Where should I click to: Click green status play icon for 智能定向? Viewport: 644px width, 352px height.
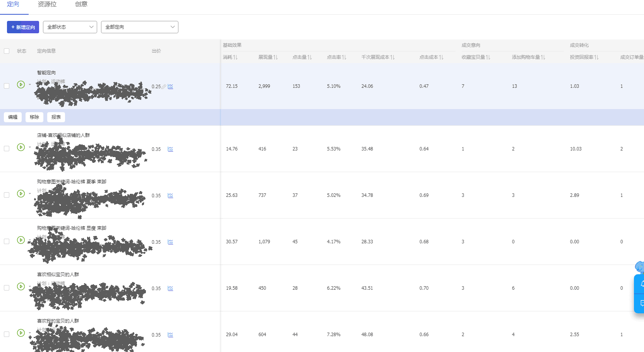21,85
